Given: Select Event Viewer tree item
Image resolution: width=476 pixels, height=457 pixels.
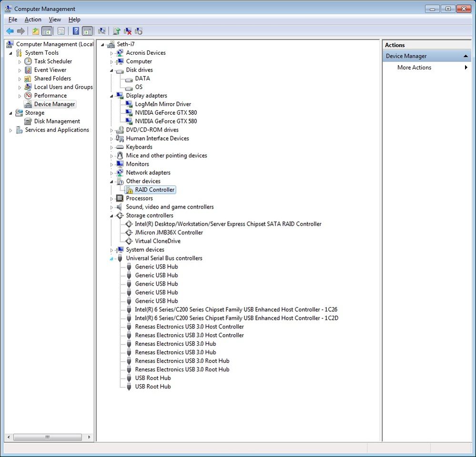Looking at the screenshot, I should click(x=50, y=70).
